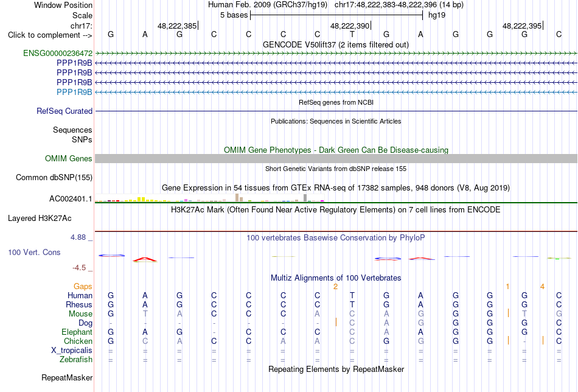The image size is (578, 392).
Task: Open the 100 Vert. Cons track label
Action: (x=34, y=252)
